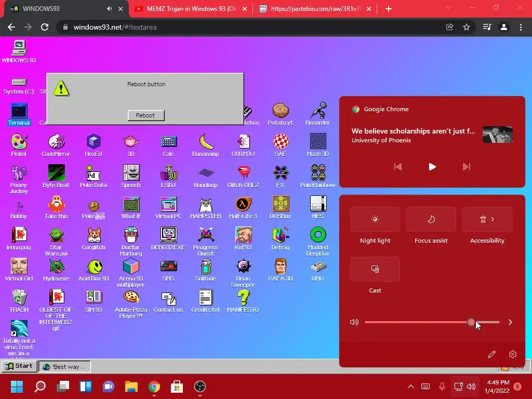Image resolution: width=532 pixels, height=399 pixels.
Task: Go back to the previous page
Action: [11, 27]
